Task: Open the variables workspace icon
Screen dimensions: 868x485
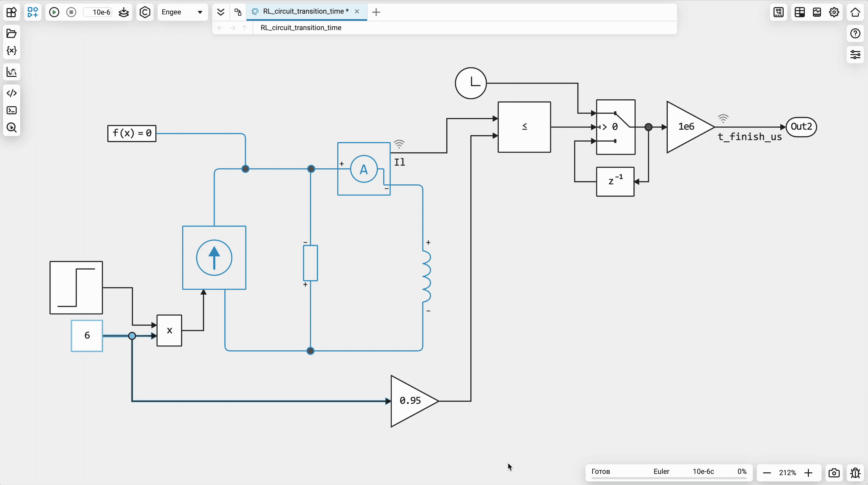Action: click(x=11, y=51)
